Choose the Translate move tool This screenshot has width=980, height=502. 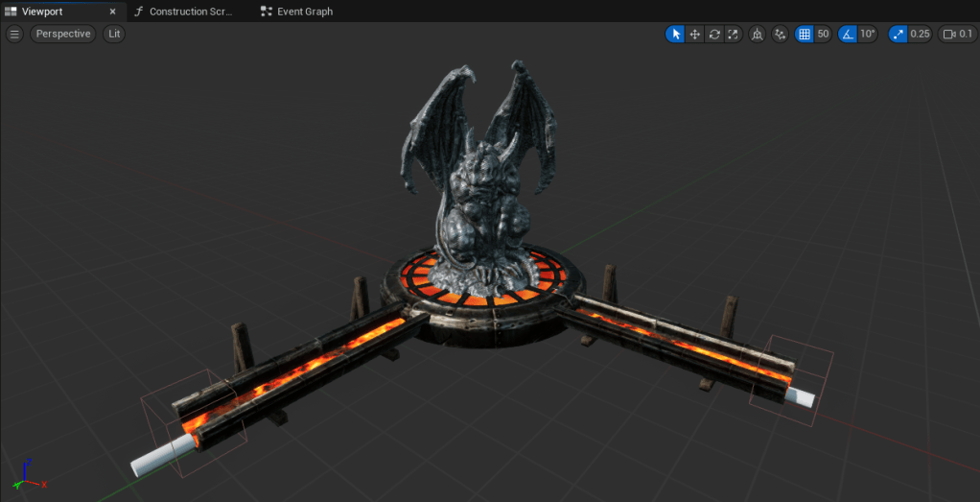coord(695,34)
